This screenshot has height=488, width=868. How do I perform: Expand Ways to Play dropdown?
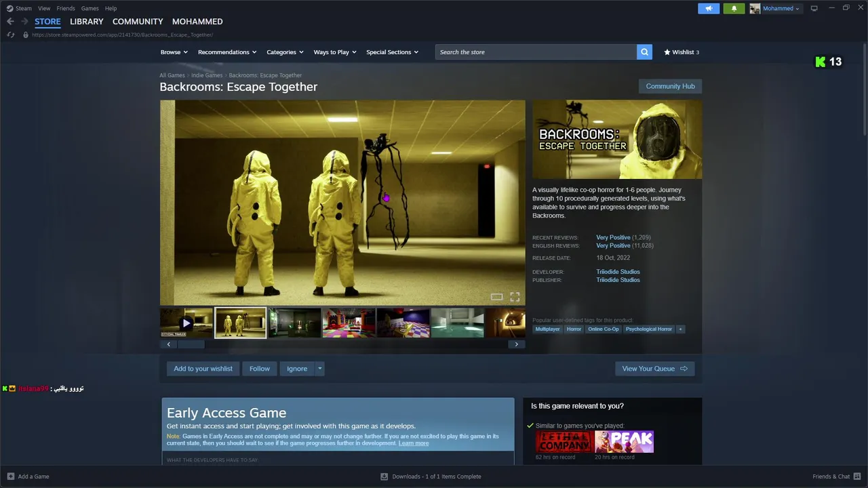click(x=335, y=52)
